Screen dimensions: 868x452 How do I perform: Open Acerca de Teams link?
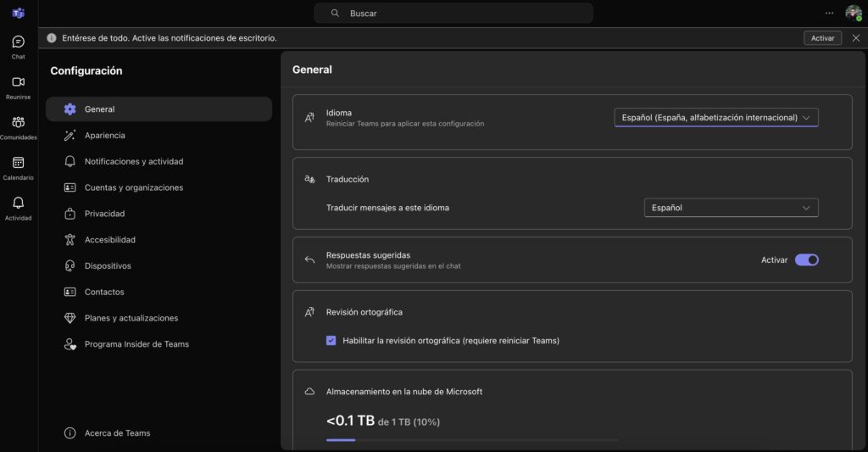159,433
